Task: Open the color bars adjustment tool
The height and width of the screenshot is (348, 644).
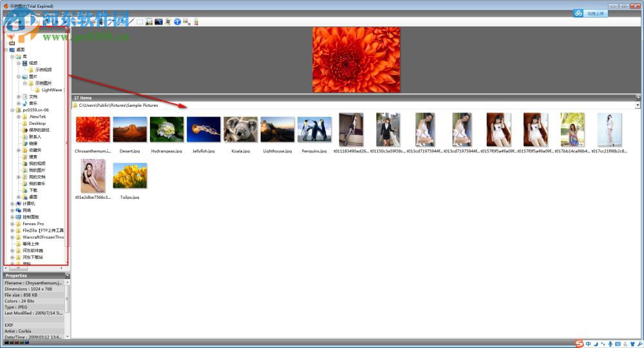Action: coord(149,22)
